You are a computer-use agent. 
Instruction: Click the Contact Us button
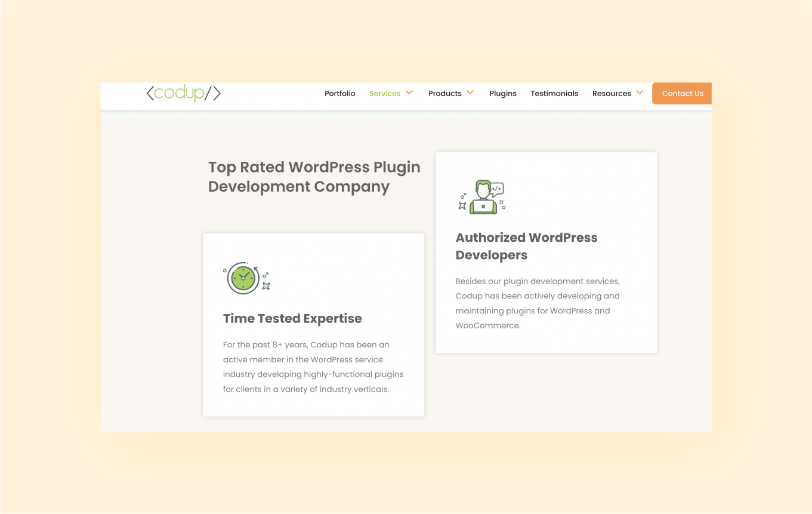tap(682, 93)
